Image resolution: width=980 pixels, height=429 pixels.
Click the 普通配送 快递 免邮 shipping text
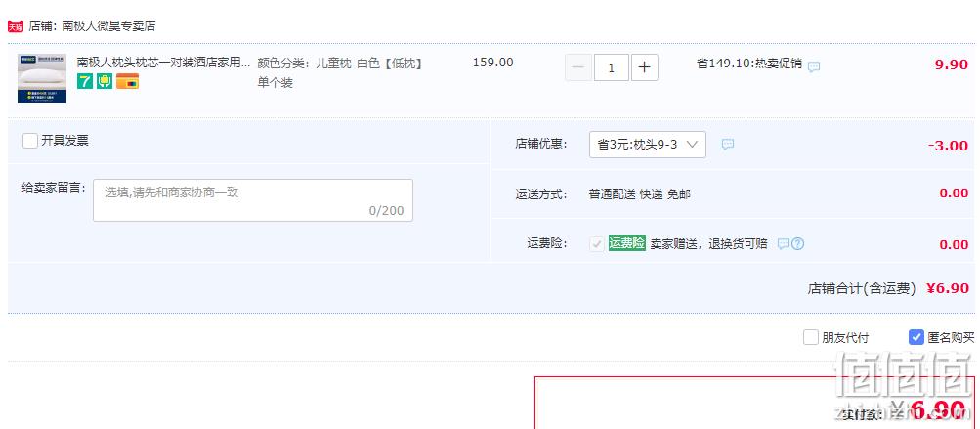point(639,193)
